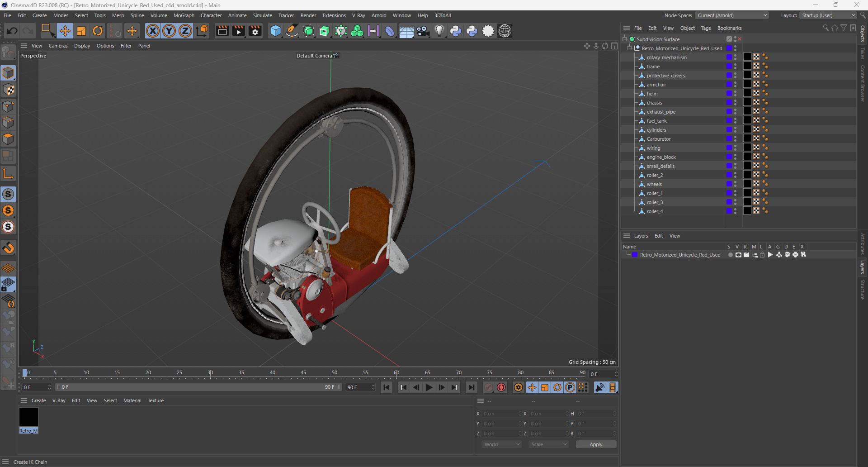This screenshot has width=868, height=467.
Task: Toggle parameter keyframe recording icon
Action: click(570, 387)
